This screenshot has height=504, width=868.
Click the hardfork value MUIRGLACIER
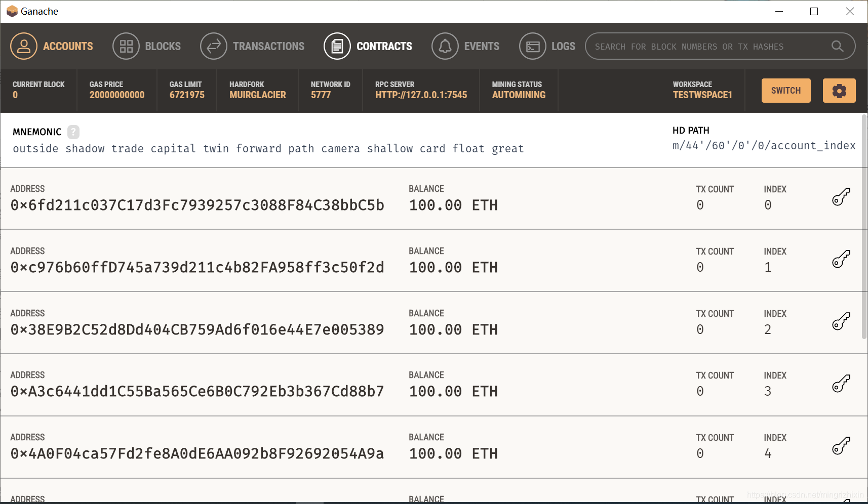(x=258, y=95)
